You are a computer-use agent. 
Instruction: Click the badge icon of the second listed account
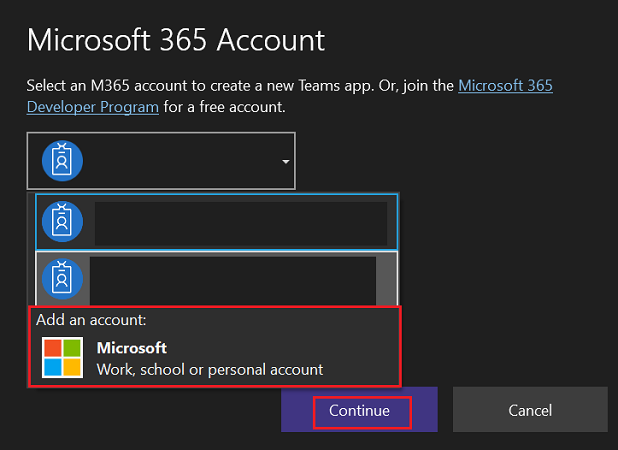tap(62, 279)
